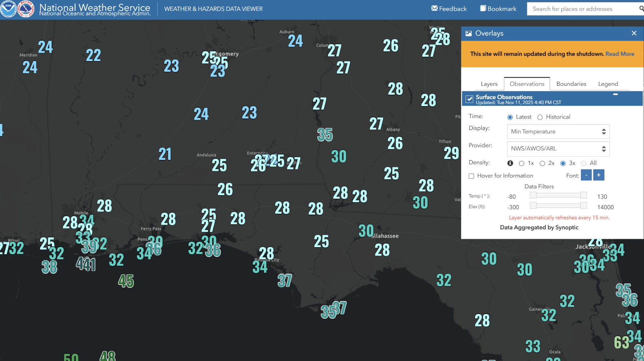Follow the Read More shutdown link
The width and height of the screenshot is (644, 361).
(620, 54)
